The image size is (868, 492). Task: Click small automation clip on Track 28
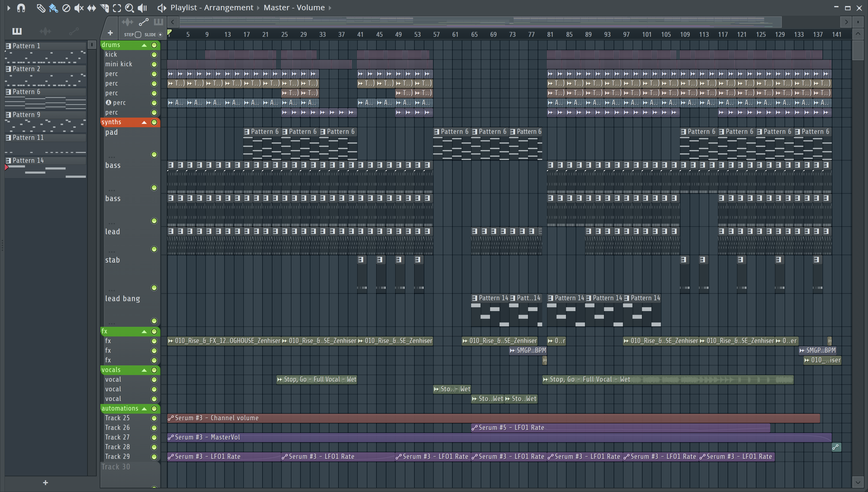coord(836,447)
